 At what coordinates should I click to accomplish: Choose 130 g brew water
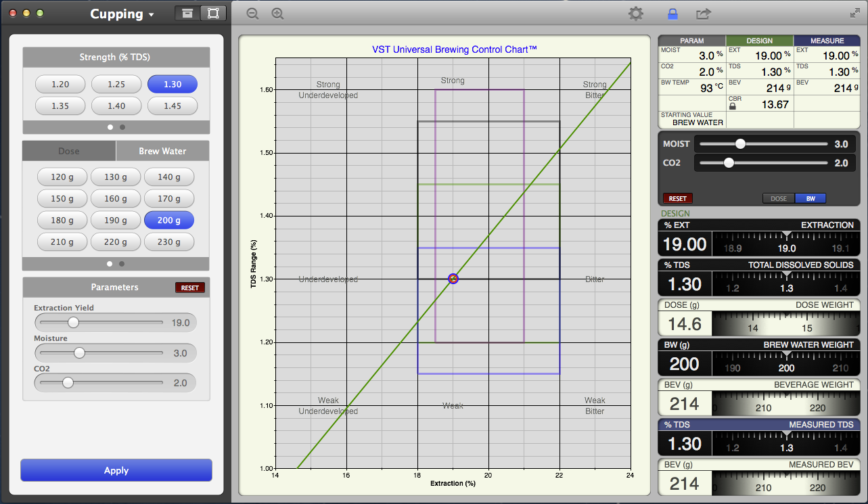[116, 177]
